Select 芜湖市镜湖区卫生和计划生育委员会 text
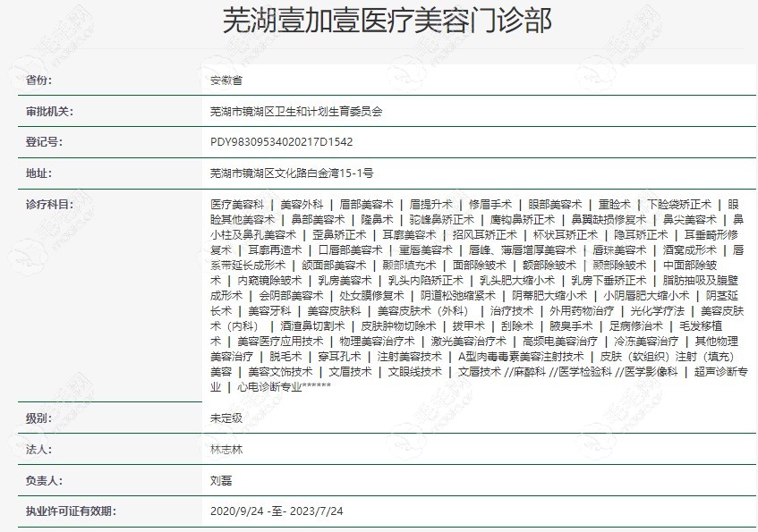Screen dimensions: 758x532 (296, 112)
